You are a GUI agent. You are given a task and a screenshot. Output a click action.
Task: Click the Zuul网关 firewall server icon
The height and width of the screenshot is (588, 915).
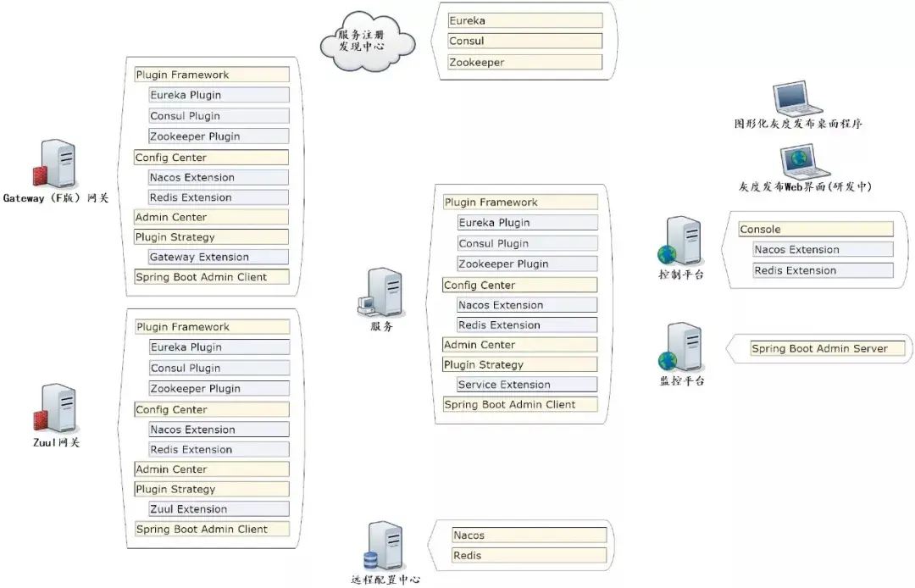pos(55,408)
